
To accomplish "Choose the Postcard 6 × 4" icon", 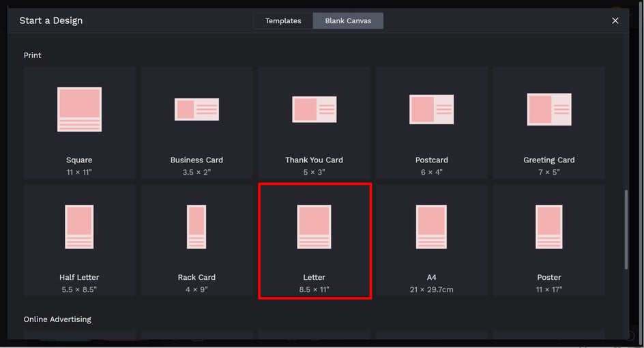I will 432,109.
